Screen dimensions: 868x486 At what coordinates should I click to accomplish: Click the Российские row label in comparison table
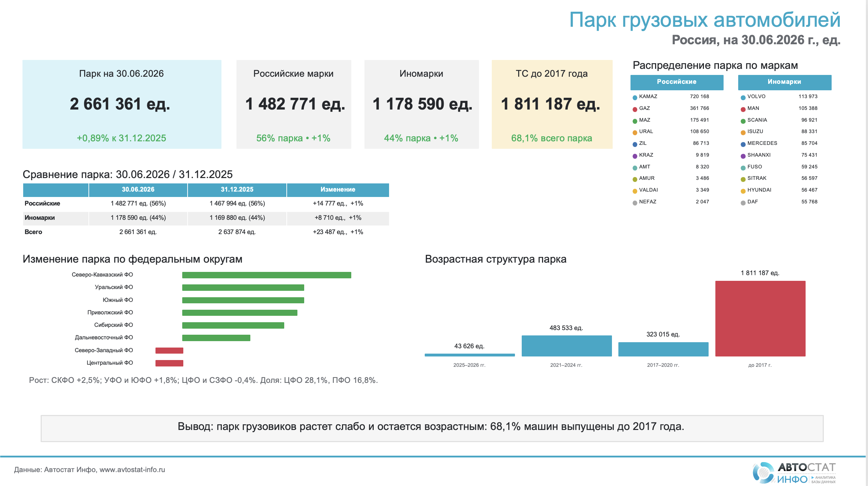point(42,203)
